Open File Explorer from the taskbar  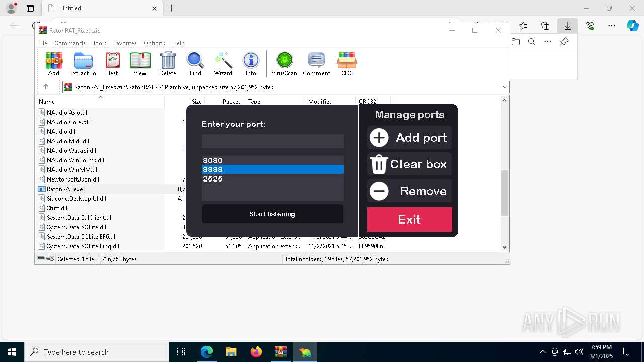click(231, 352)
